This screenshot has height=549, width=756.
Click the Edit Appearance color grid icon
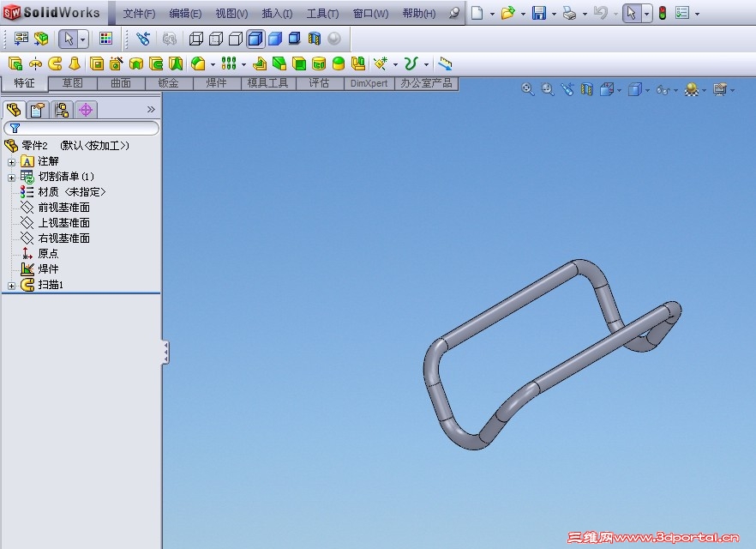point(105,39)
